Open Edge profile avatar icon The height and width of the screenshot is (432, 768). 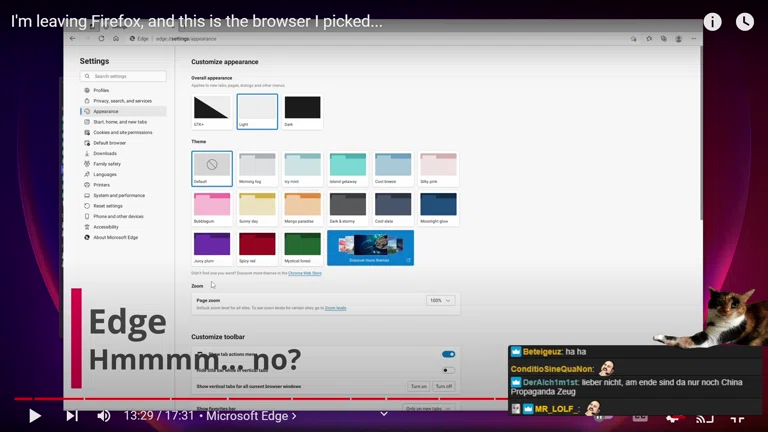[678, 39]
